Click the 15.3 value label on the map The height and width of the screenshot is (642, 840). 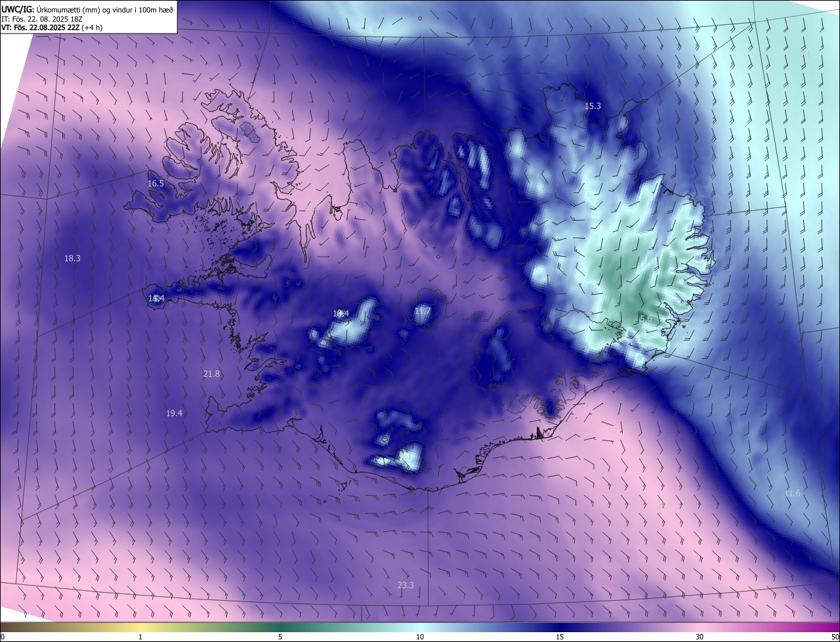tap(593, 106)
